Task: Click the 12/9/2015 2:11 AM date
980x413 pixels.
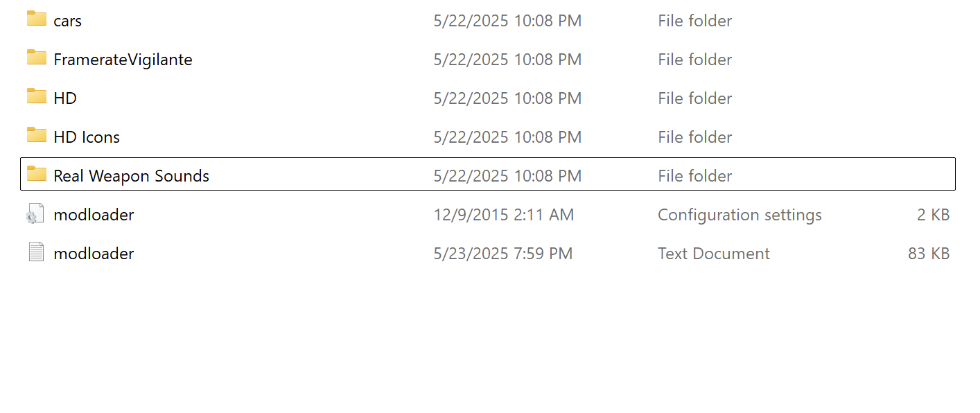Action: (x=503, y=216)
